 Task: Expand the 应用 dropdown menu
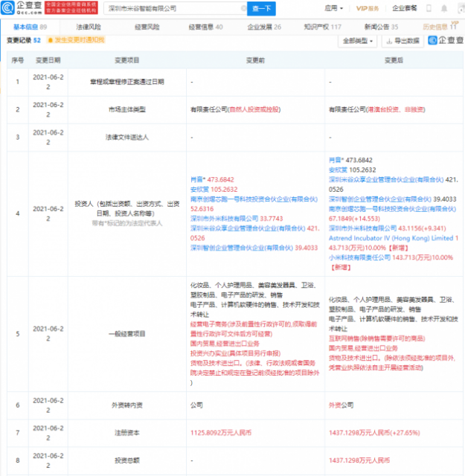tap(333, 8)
